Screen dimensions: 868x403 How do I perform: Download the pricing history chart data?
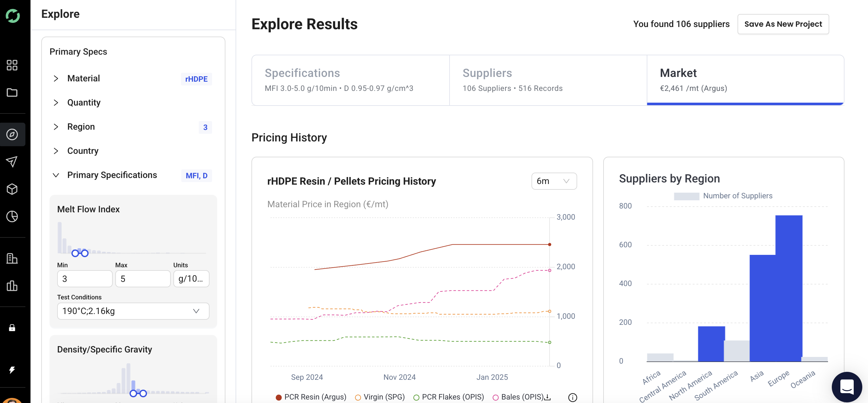(x=548, y=397)
